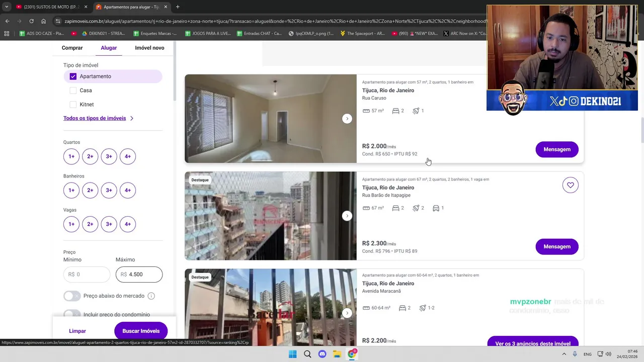Screen dimensions: 644x362
Task: Uncheck the Apartamento checkbox
Action: (73, 76)
